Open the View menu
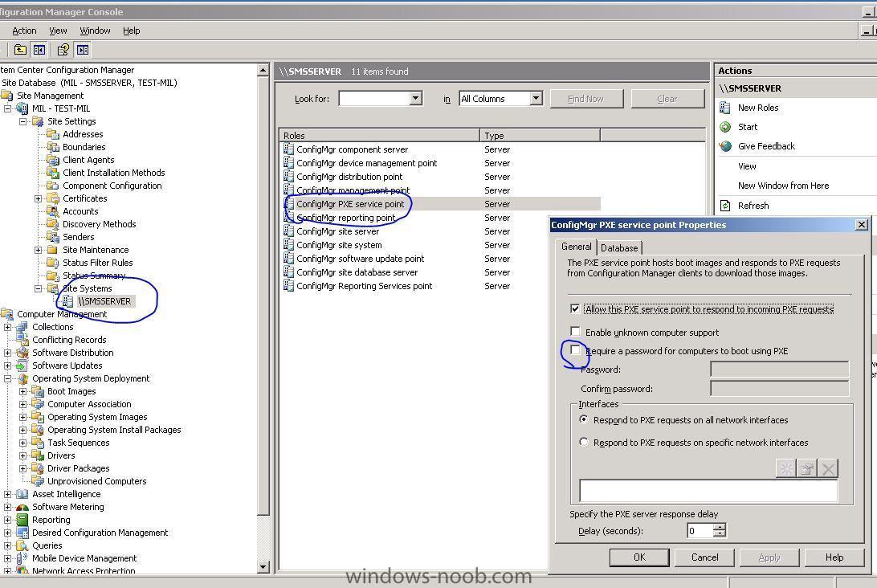This screenshot has height=588, width=877. 58,31
